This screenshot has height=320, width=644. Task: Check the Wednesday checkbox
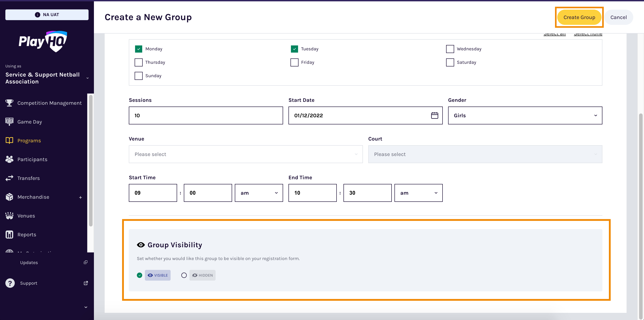pos(450,49)
